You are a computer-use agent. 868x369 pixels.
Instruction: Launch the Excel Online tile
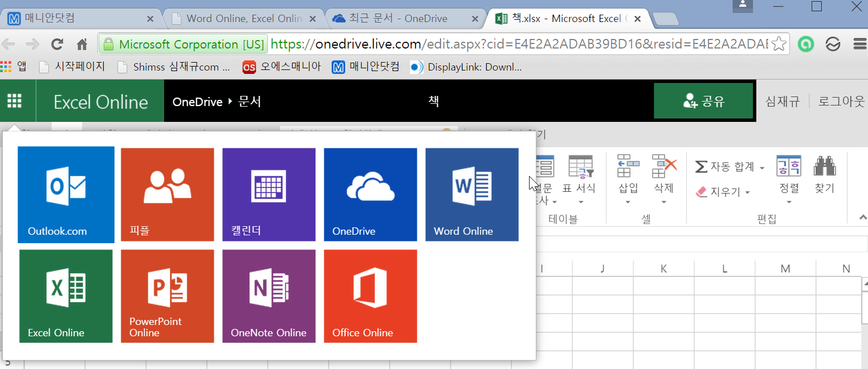[x=66, y=296]
